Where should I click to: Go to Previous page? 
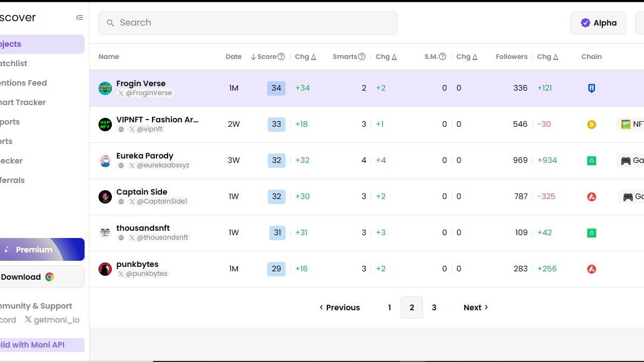[x=340, y=308]
